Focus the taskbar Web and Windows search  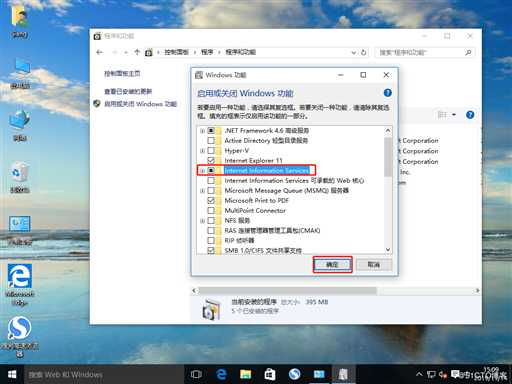[103, 375]
